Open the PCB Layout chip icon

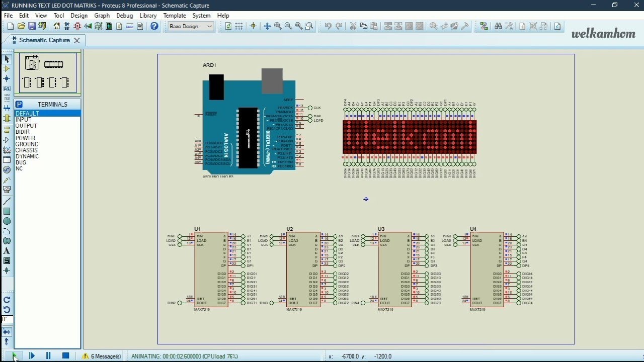(x=77, y=26)
